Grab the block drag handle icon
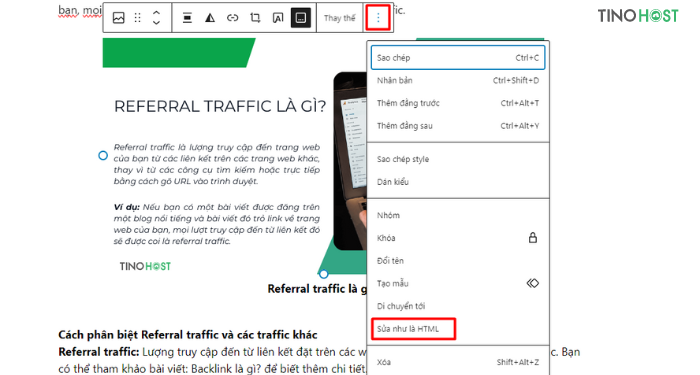The image size is (700, 375). click(138, 18)
